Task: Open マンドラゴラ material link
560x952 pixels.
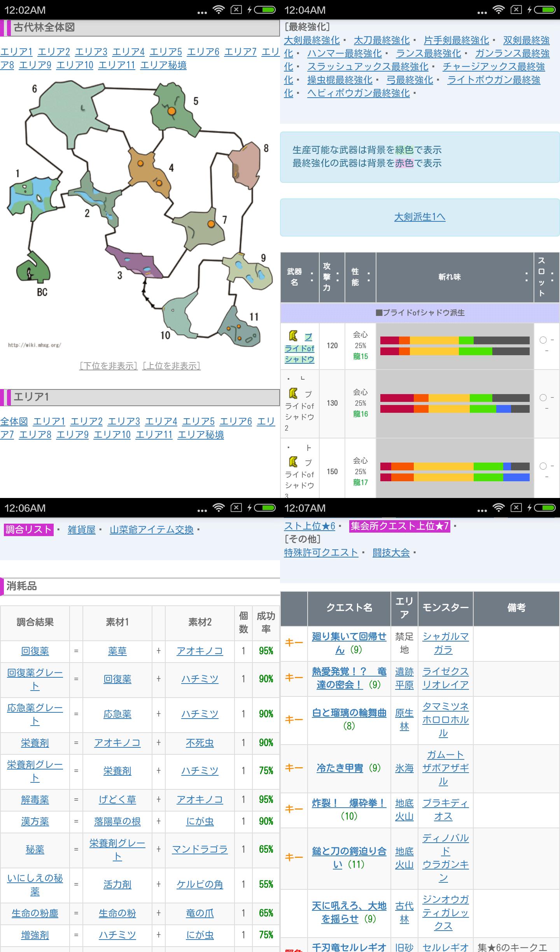Action: [x=199, y=849]
